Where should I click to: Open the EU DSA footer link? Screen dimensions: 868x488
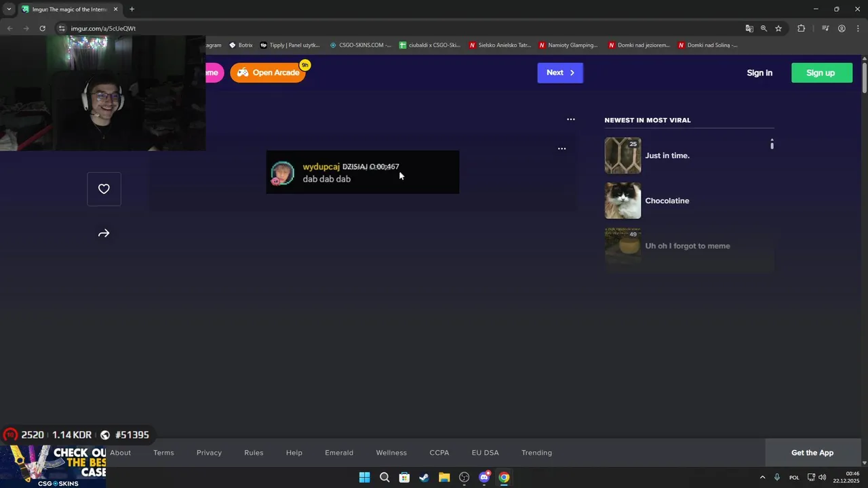[486, 453]
